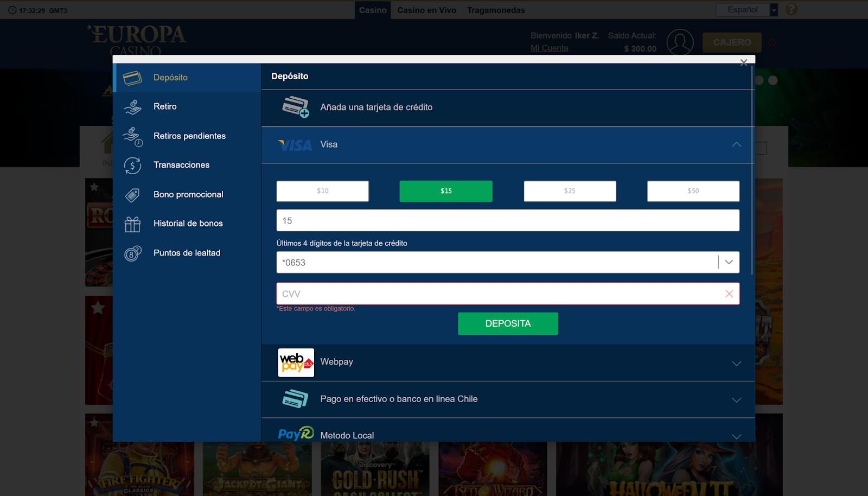This screenshot has height=496, width=868.
Task: Open the card last-4-digits dropdown *0653
Action: coord(508,262)
